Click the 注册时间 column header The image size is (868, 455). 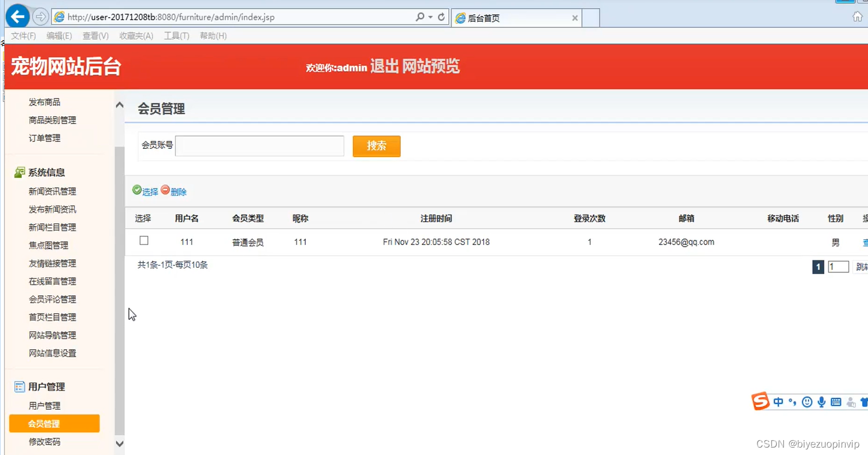coord(436,219)
